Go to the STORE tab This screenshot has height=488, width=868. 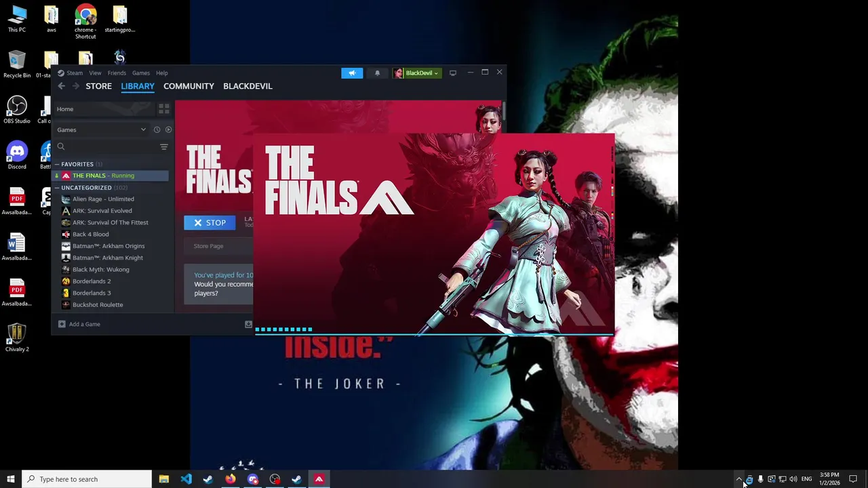click(99, 86)
